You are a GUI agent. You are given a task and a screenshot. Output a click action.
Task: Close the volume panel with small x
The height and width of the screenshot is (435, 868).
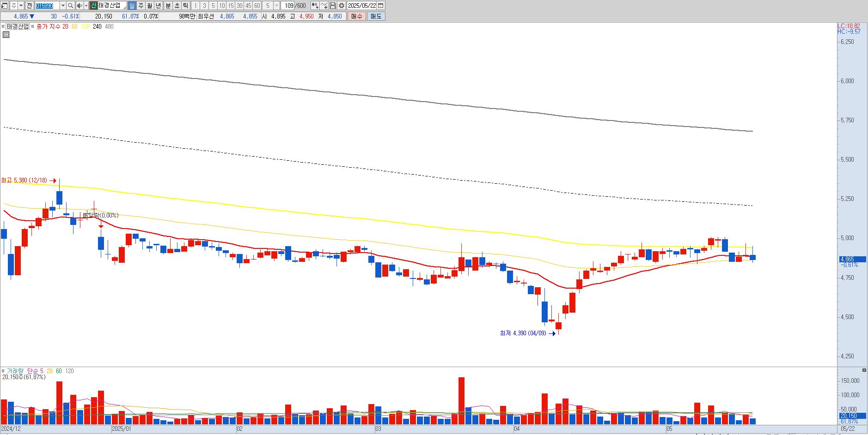[x=864, y=370]
